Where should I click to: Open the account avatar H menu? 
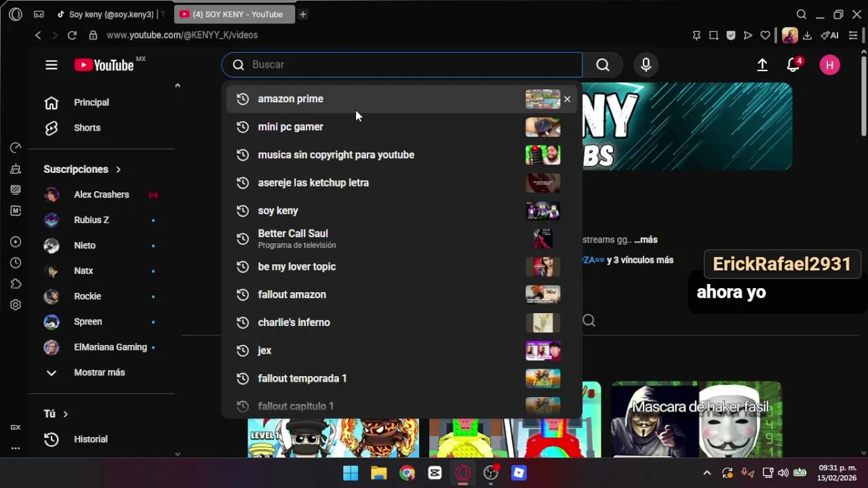click(829, 65)
